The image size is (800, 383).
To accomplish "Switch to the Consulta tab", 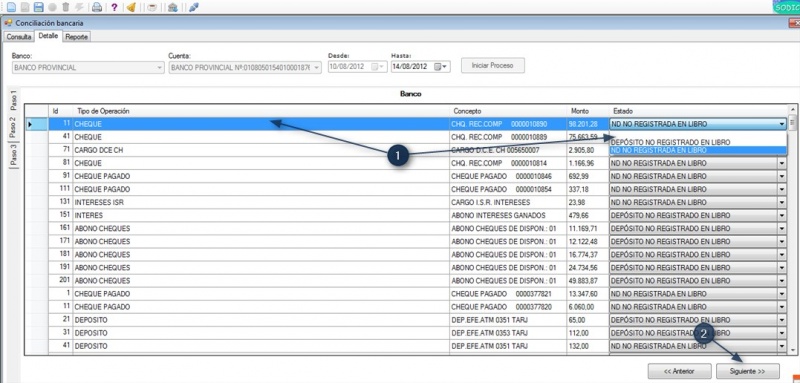I will click(x=19, y=37).
